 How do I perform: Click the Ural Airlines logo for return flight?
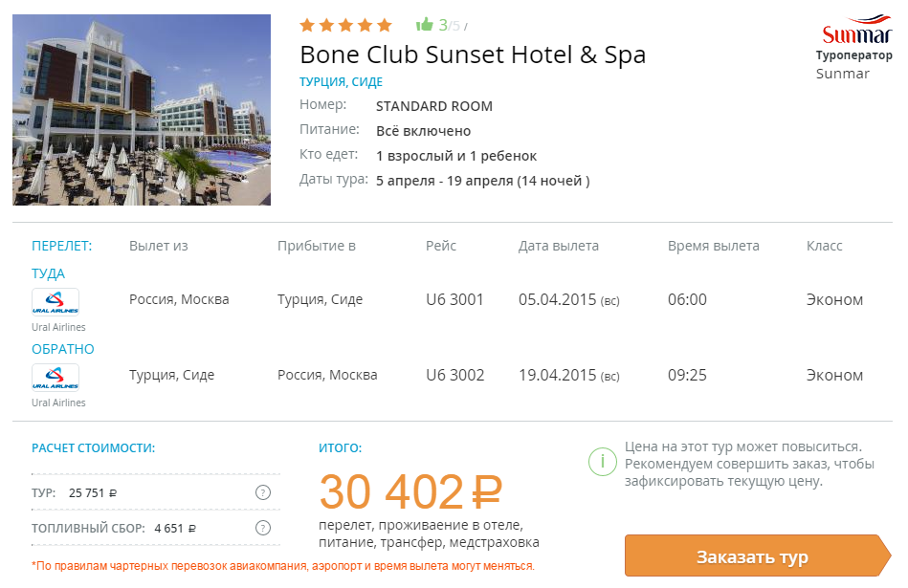[55, 378]
